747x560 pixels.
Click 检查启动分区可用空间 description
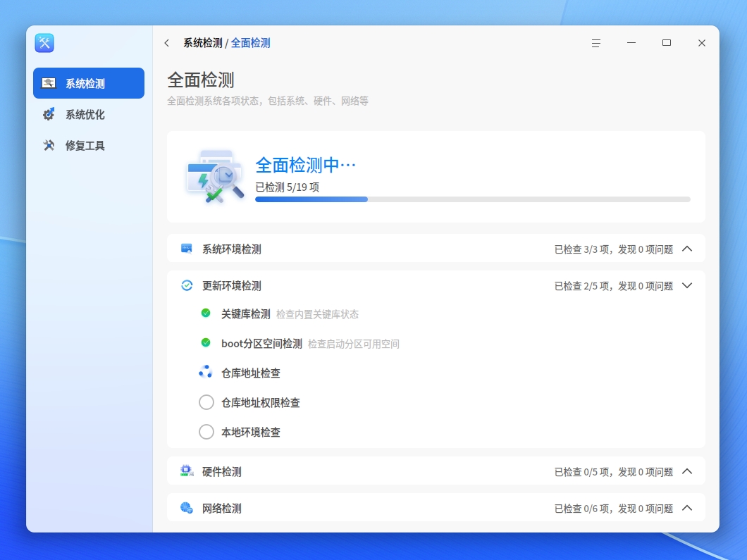tap(354, 344)
